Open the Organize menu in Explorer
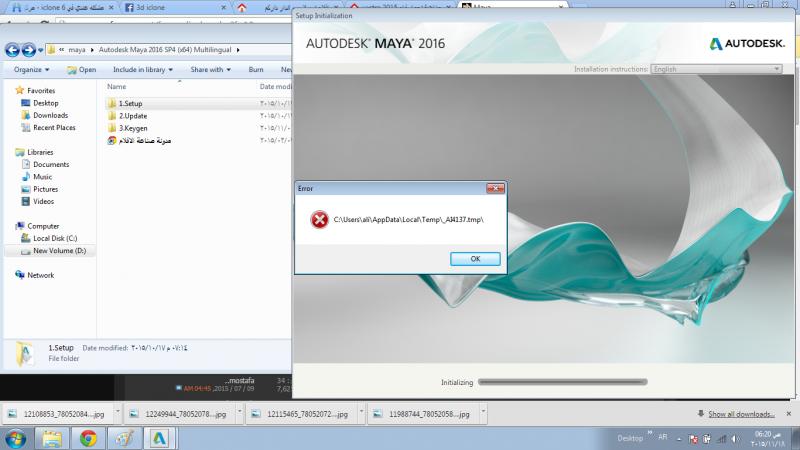Image resolution: width=800 pixels, height=450 pixels. click(x=32, y=69)
